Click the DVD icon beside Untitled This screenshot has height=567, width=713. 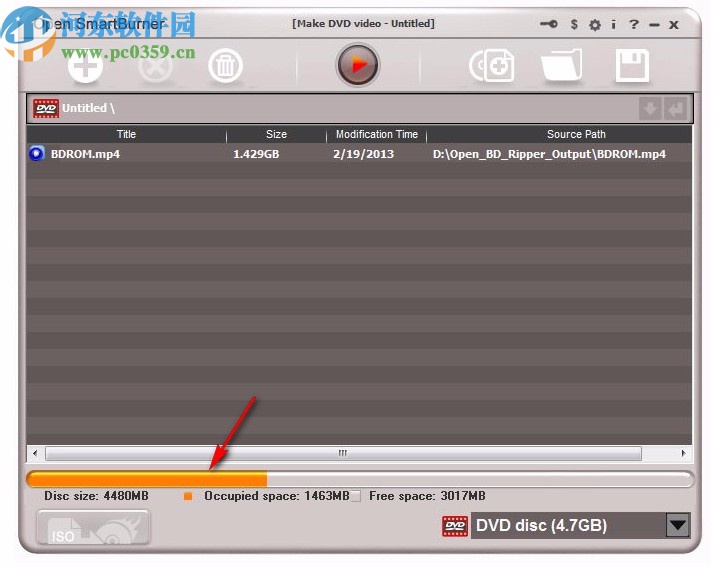point(46,108)
